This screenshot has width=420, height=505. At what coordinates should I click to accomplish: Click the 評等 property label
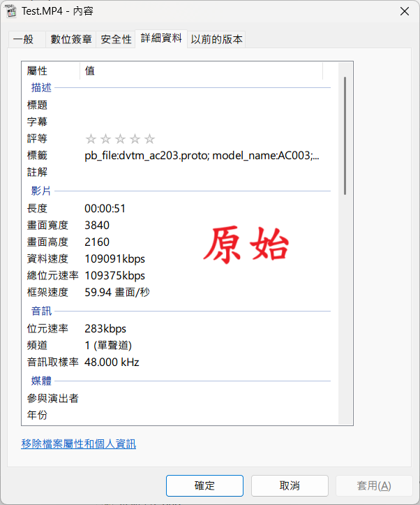coord(37,139)
